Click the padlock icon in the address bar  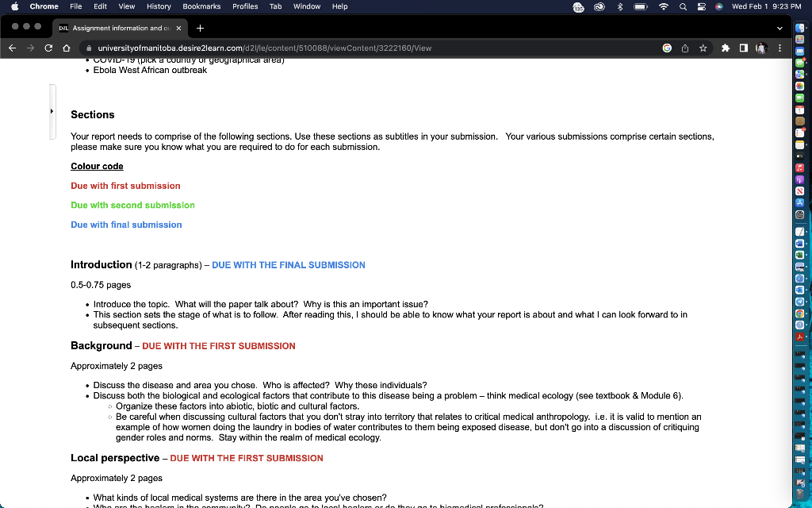point(89,48)
